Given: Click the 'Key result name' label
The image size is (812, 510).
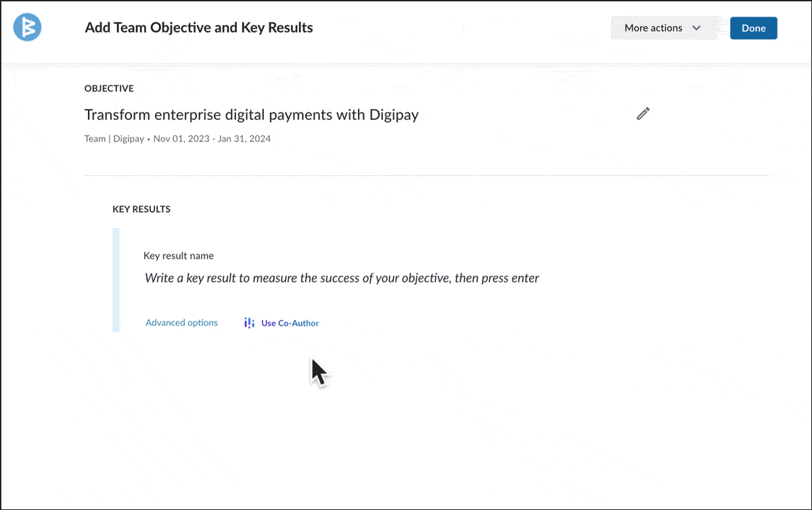Looking at the screenshot, I should [179, 256].
